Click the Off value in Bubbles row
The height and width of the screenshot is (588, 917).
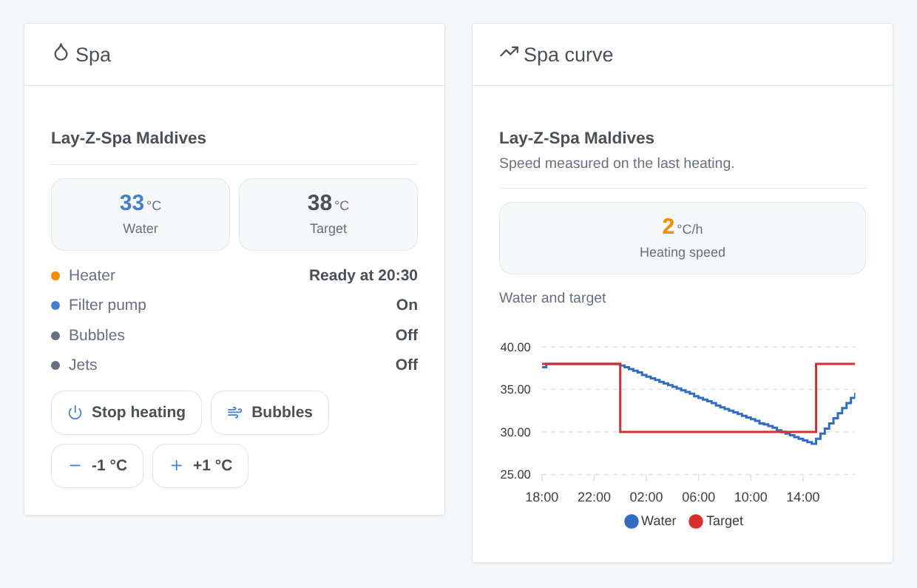[x=407, y=335]
